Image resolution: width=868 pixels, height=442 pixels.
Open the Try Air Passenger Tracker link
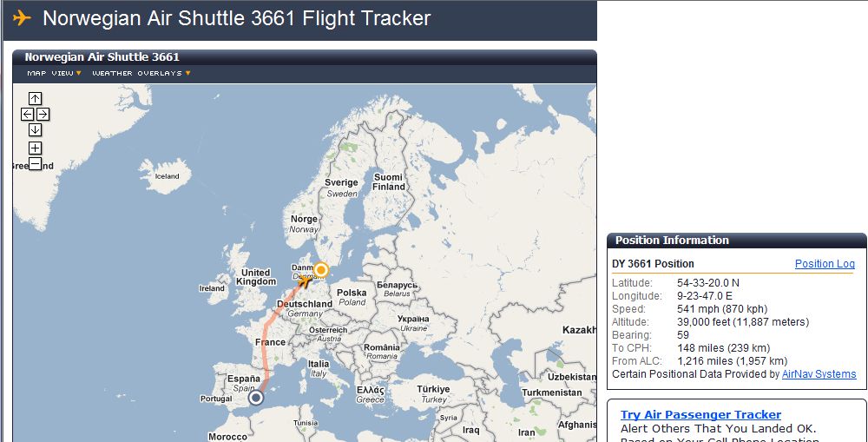tap(700, 415)
